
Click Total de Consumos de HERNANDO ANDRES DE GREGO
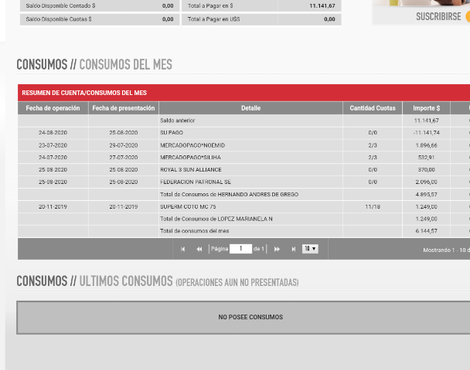coord(229,194)
